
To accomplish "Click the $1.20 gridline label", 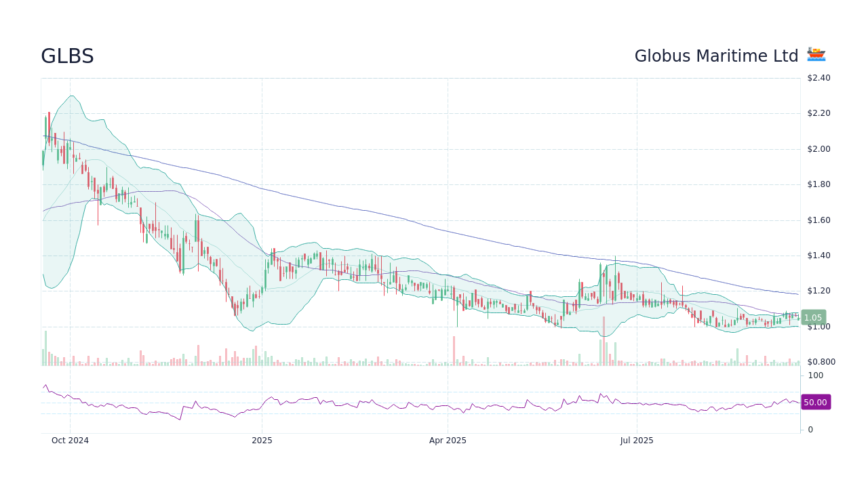I will (817, 290).
